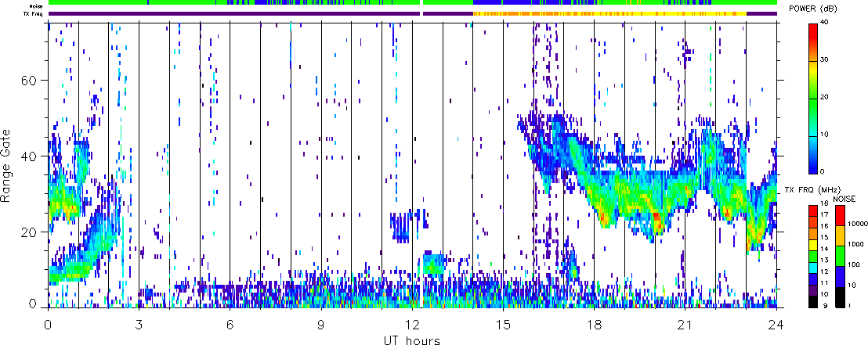
Task: Click the orange segment of the NOISE legend bar
Action: (x=840, y=235)
